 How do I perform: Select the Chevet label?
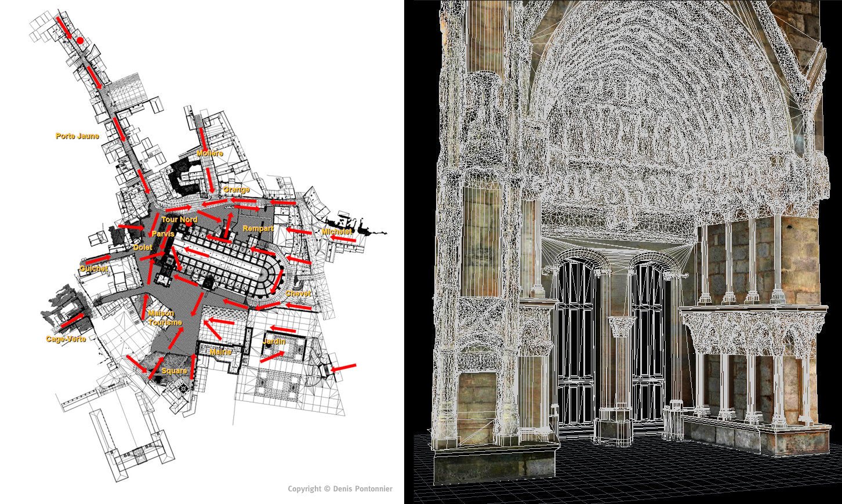[298, 293]
